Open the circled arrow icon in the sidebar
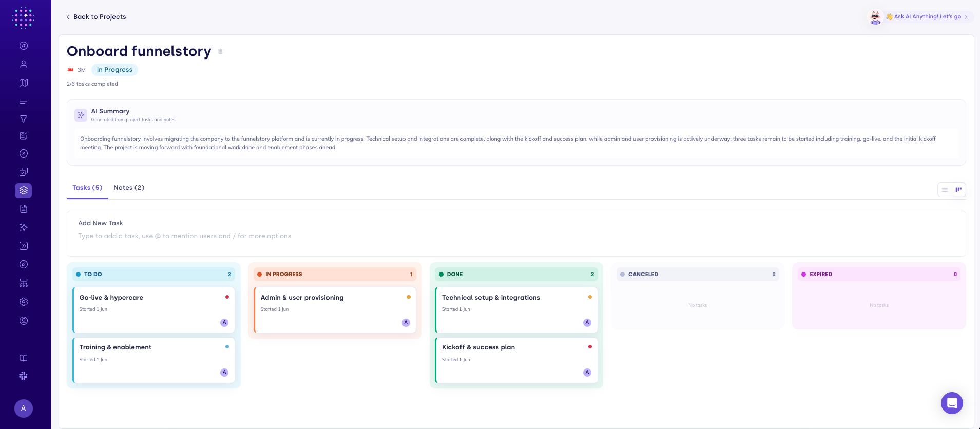The width and height of the screenshot is (980, 429). (24, 153)
